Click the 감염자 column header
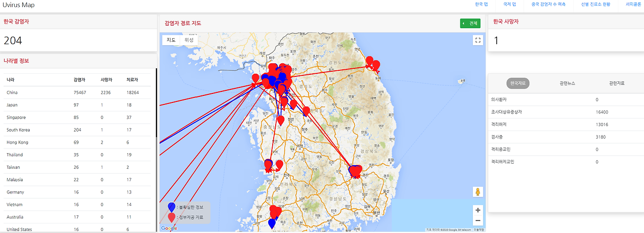This screenshot has width=644, height=233. 79,80
